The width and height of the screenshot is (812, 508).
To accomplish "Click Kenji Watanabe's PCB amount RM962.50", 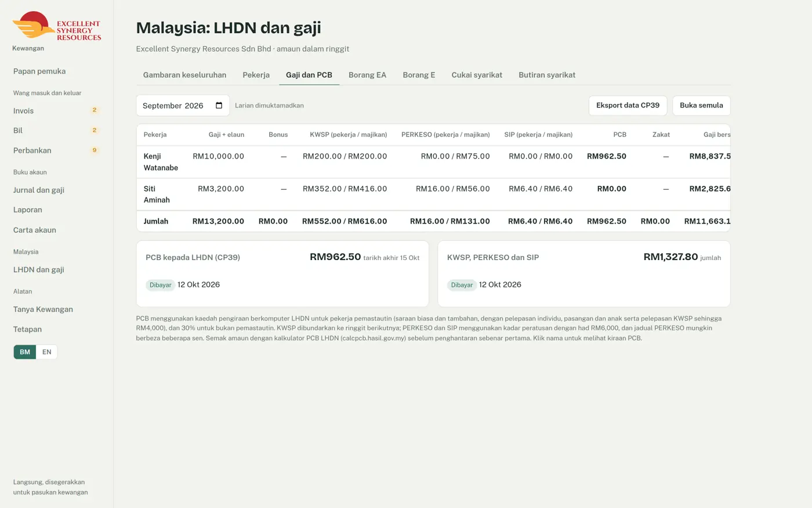I will coord(607,156).
